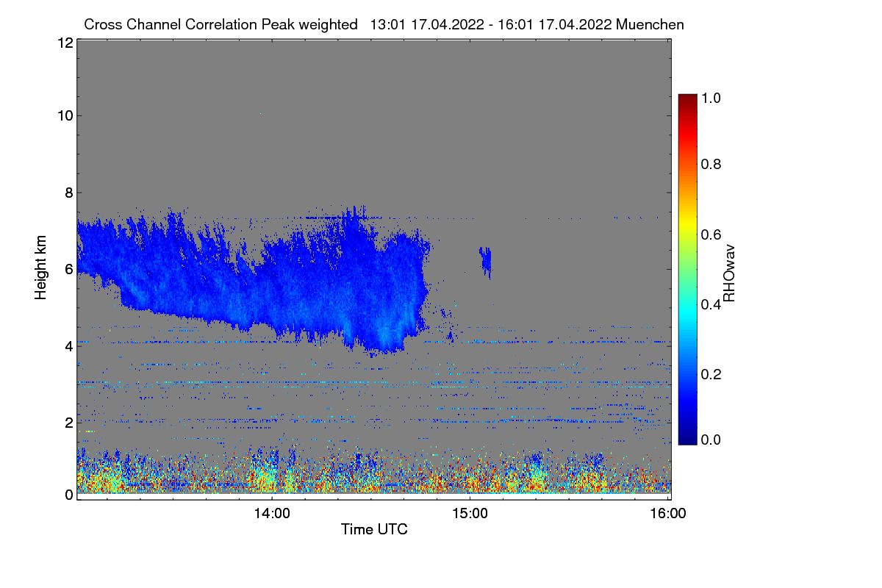Click the height axis label 10
882x588 pixels.
[64, 115]
